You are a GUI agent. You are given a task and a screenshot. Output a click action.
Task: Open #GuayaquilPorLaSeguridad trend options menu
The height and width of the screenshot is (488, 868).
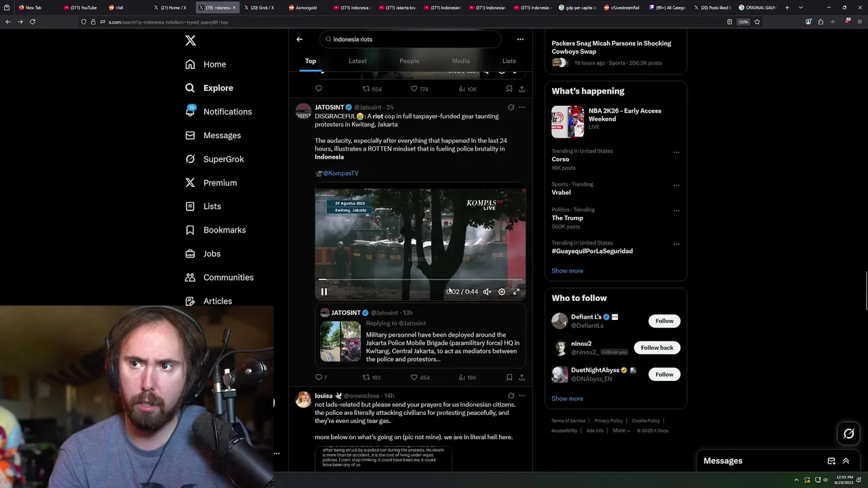tap(676, 244)
